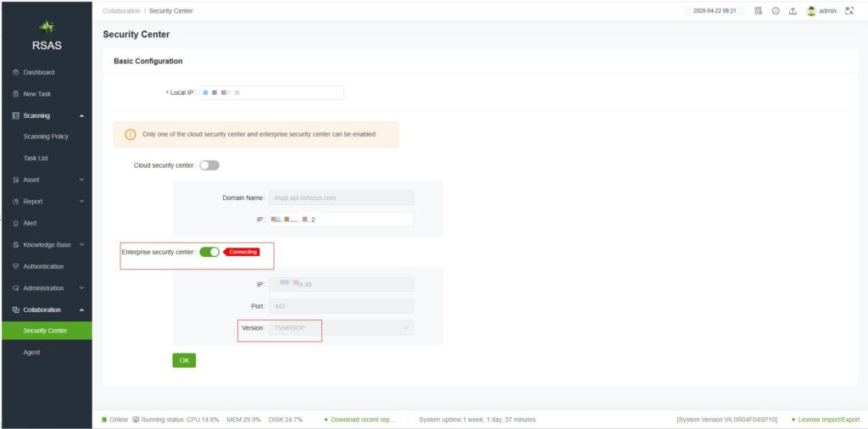Click the running status monitor icon
The width and height of the screenshot is (868, 429).
pos(136,420)
